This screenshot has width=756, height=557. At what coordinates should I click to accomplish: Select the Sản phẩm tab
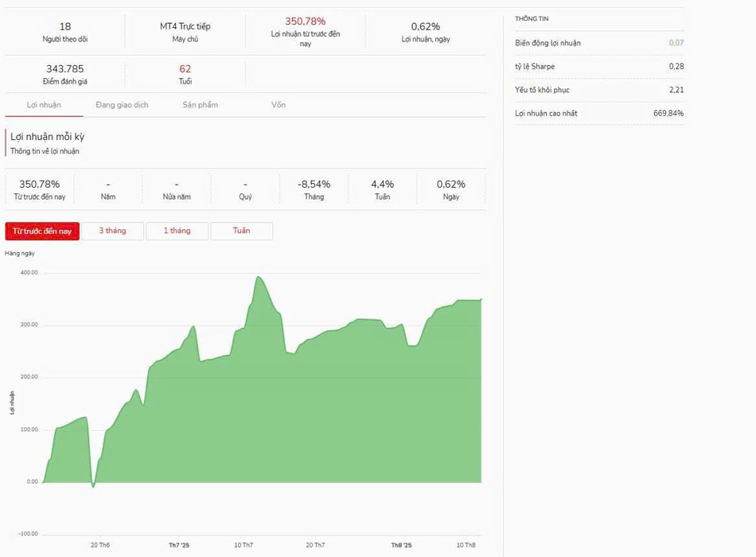coord(200,105)
